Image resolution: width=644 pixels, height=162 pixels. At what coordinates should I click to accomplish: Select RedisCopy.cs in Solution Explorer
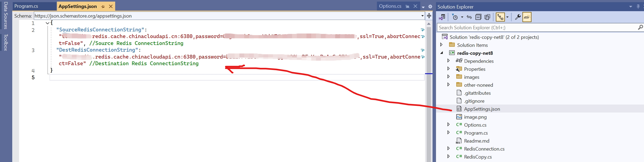[x=478, y=157]
